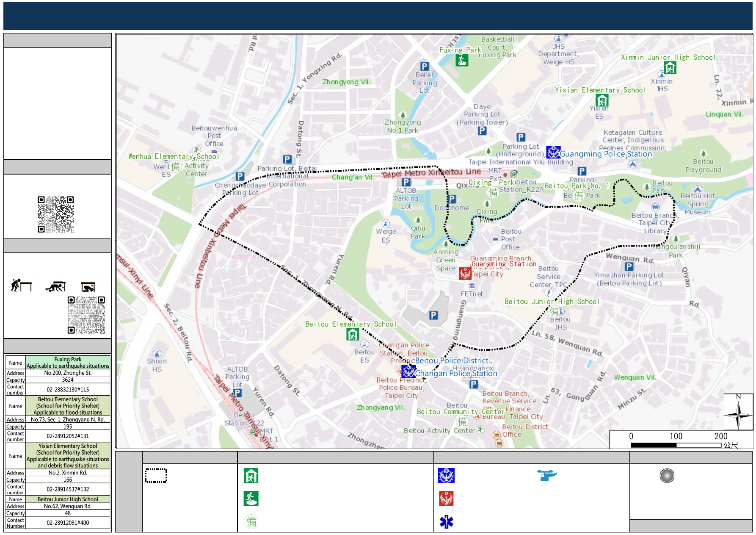Viewport: 756px width, 535px height.
Task: Click the outdoor evacuation running-figure legend icon
Action: point(251,499)
